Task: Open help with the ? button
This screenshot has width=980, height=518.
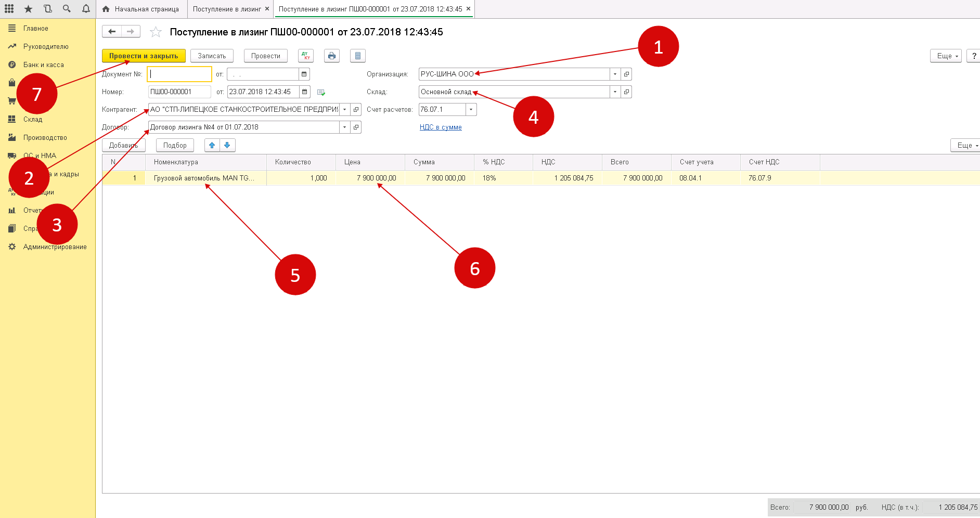Action: (974, 56)
